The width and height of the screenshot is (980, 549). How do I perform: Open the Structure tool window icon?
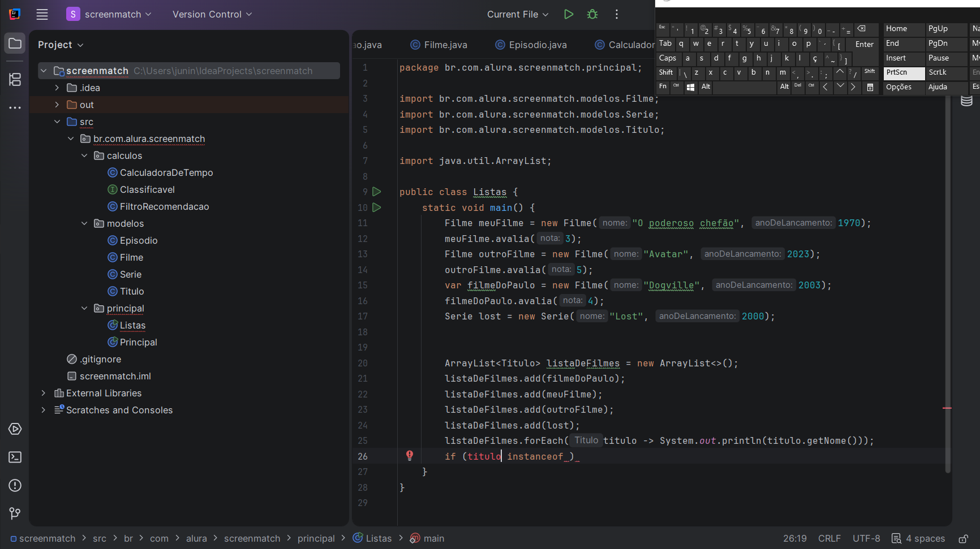[15, 80]
